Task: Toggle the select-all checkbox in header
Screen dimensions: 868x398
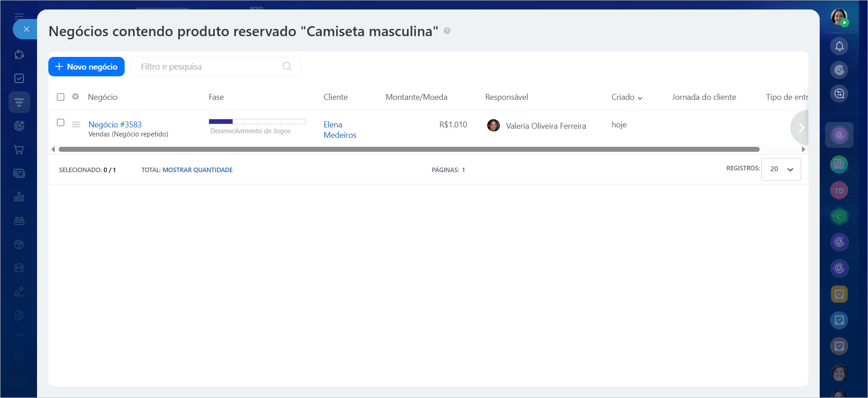Action: pyautogui.click(x=61, y=97)
